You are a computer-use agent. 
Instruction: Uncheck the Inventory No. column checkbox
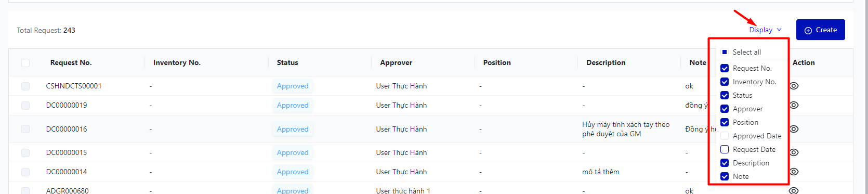725,82
